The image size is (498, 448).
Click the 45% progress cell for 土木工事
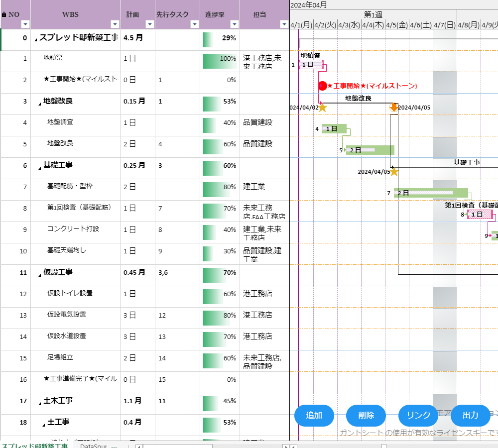click(x=220, y=404)
